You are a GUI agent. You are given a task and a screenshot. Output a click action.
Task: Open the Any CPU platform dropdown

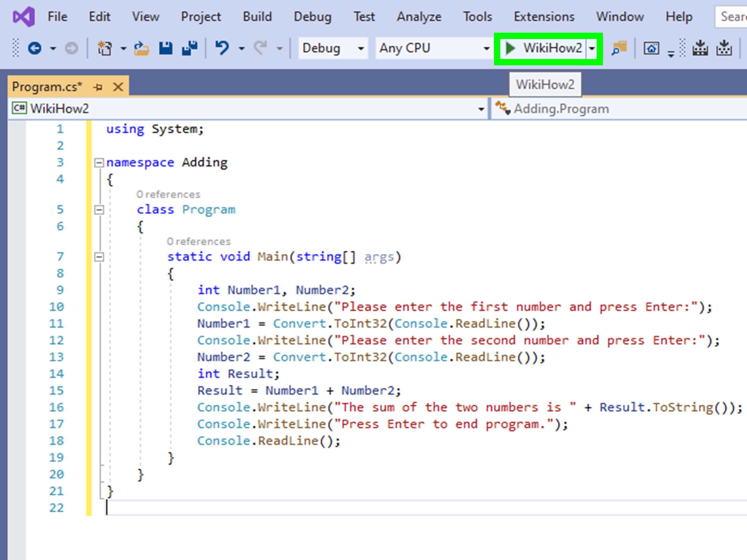[x=434, y=48]
